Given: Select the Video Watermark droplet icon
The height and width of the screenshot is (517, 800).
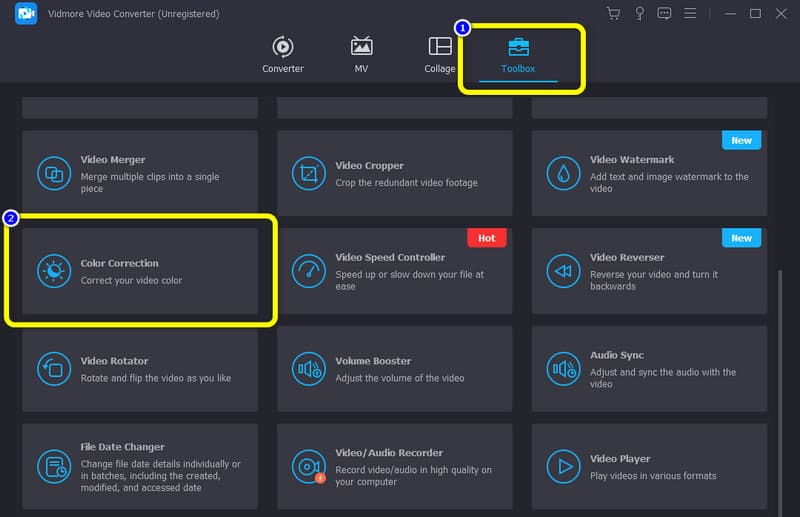Looking at the screenshot, I should click(564, 174).
